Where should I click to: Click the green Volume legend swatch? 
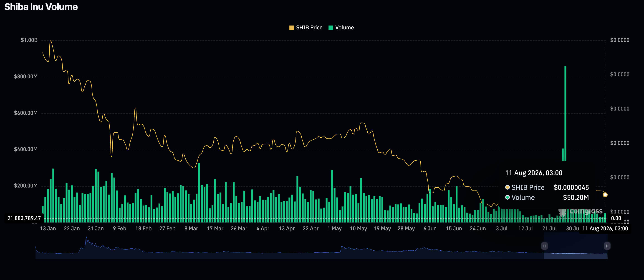pos(331,28)
